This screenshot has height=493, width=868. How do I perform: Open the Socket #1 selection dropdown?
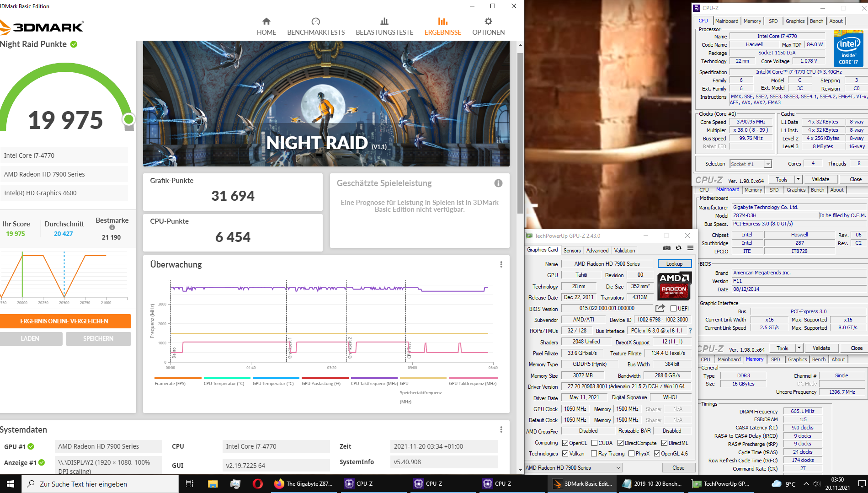[751, 164]
